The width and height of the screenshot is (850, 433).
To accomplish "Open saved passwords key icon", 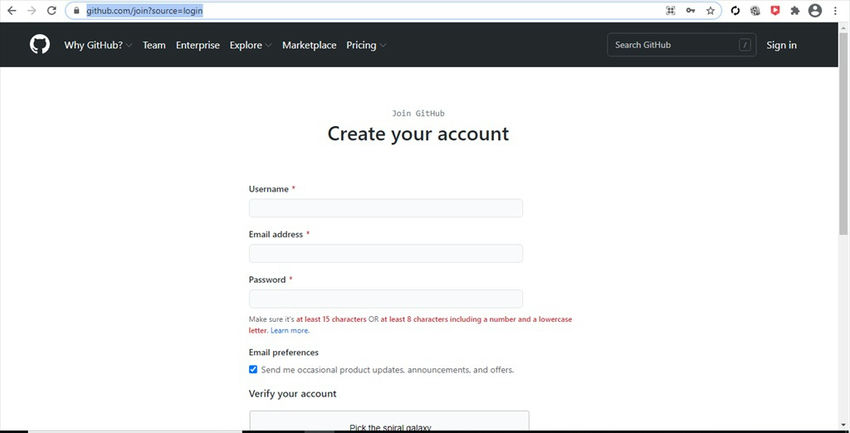I will [x=691, y=10].
